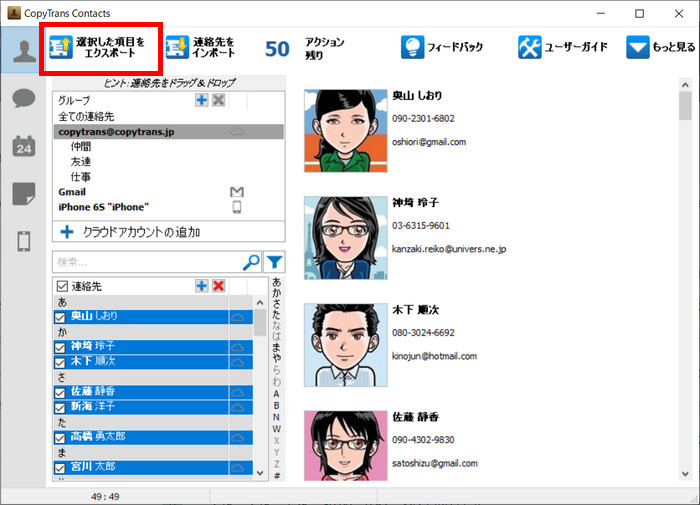Jump to letter B in index bar

click(x=276, y=405)
